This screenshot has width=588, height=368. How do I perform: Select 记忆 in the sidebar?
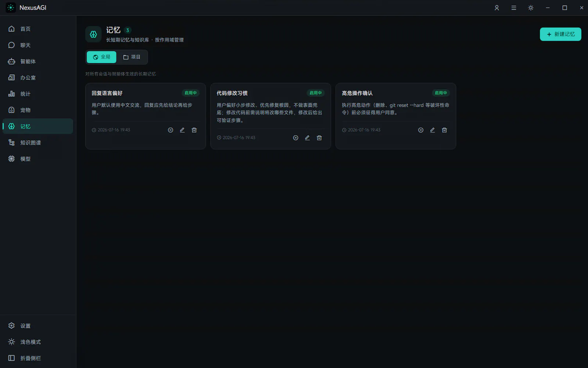[37, 126]
